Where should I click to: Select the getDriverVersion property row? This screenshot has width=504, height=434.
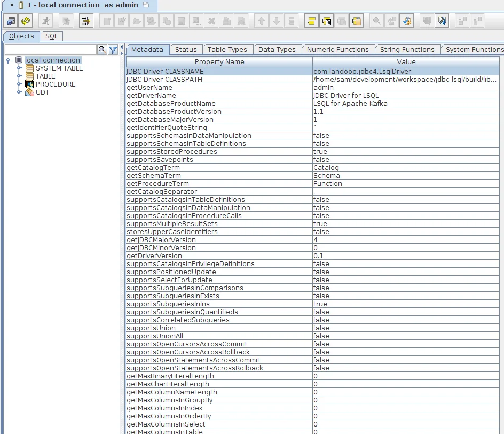click(x=312, y=256)
